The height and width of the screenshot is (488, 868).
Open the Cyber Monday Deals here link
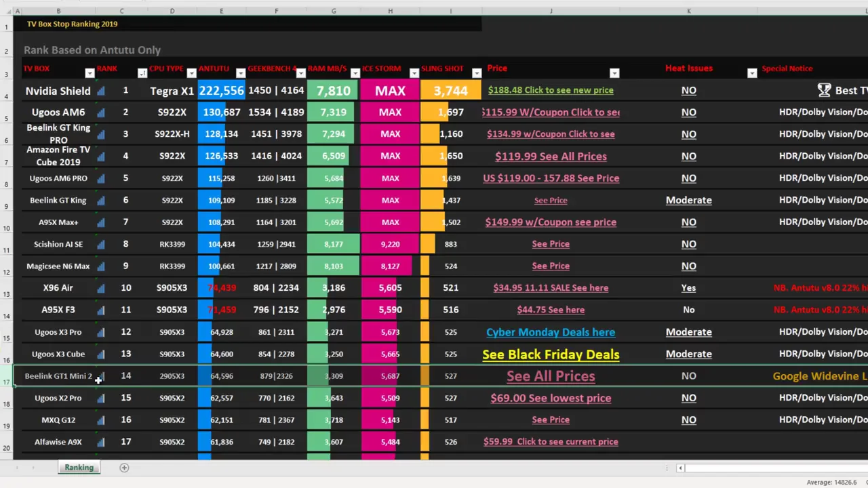551,332
